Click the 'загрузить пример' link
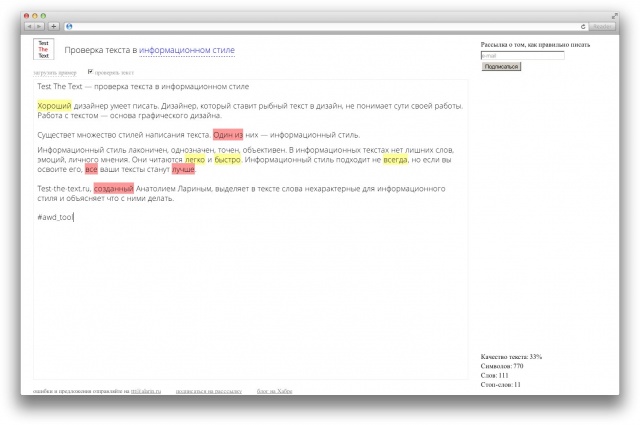The height and width of the screenshot is (425, 640). coord(55,73)
